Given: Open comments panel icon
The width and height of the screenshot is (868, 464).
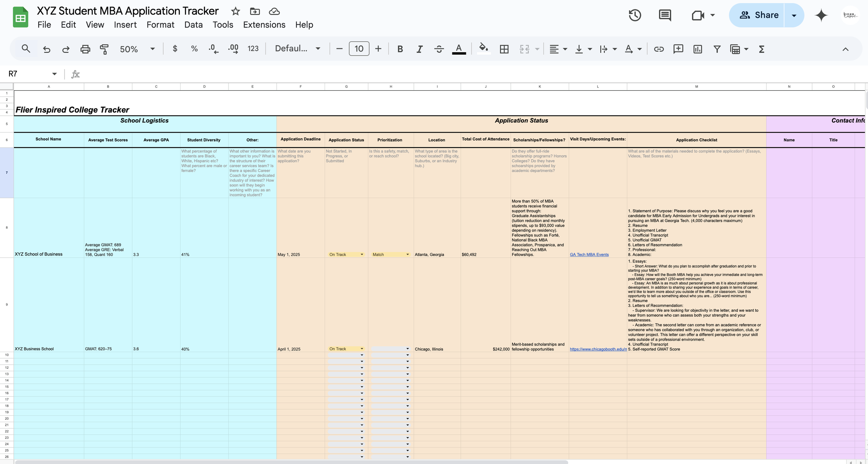Looking at the screenshot, I should point(665,15).
